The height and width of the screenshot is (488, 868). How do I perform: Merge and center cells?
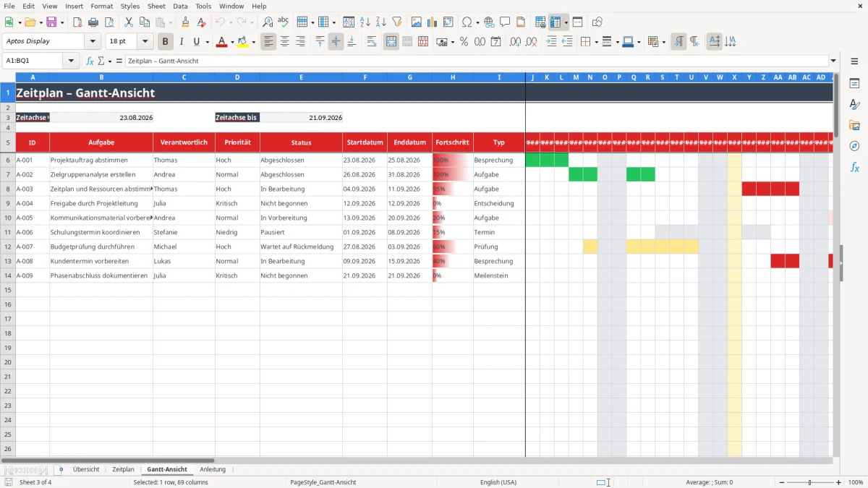pyautogui.click(x=391, y=42)
